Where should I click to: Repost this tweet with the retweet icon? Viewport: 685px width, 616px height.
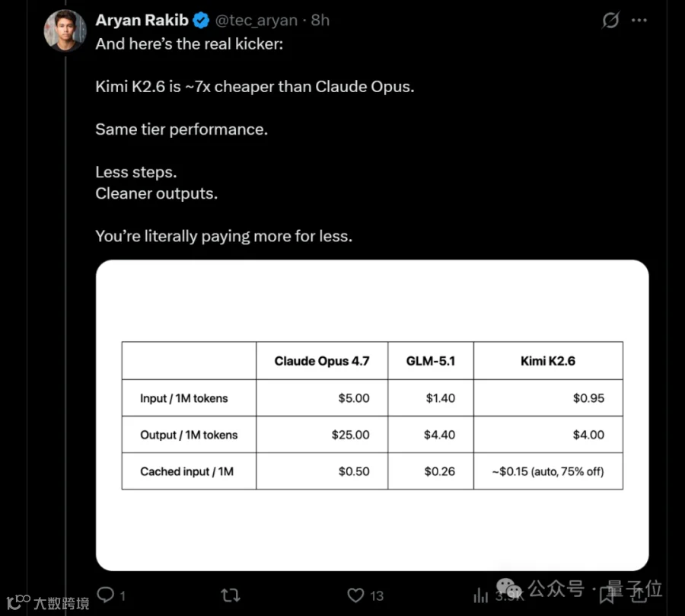pyautogui.click(x=231, y=595)
